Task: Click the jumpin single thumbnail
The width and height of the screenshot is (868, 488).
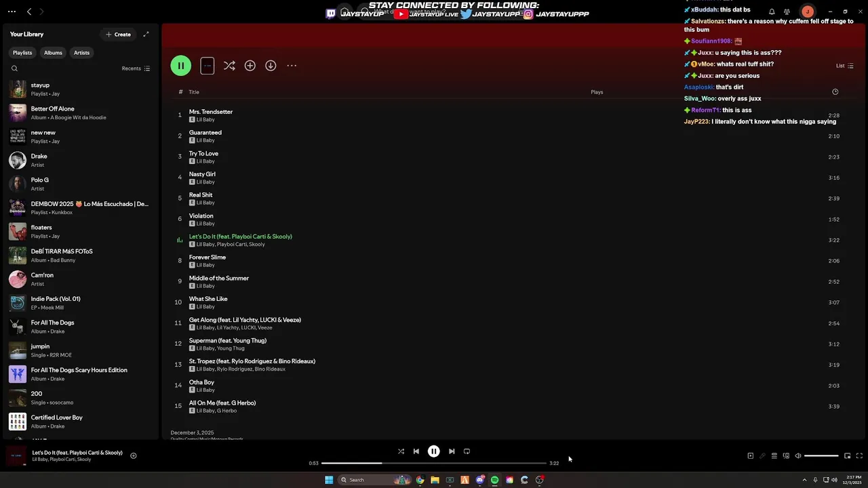Action: pyautogui.click(x=18, y=350)
